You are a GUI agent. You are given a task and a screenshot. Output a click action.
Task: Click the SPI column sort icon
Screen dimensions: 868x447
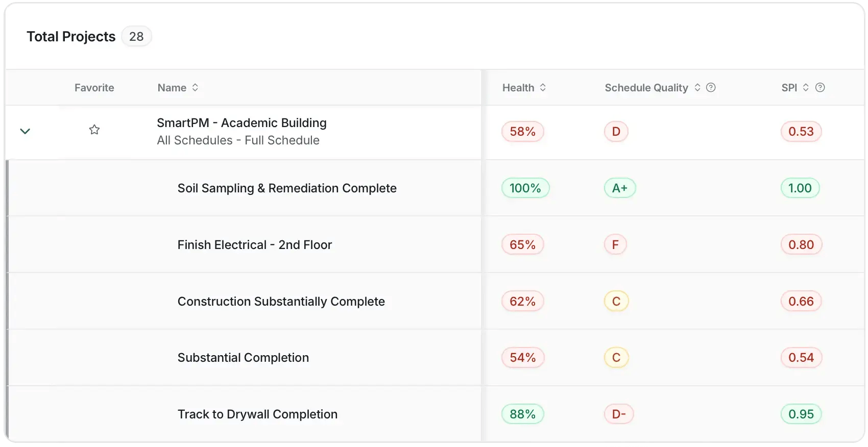tap(806, 87)
